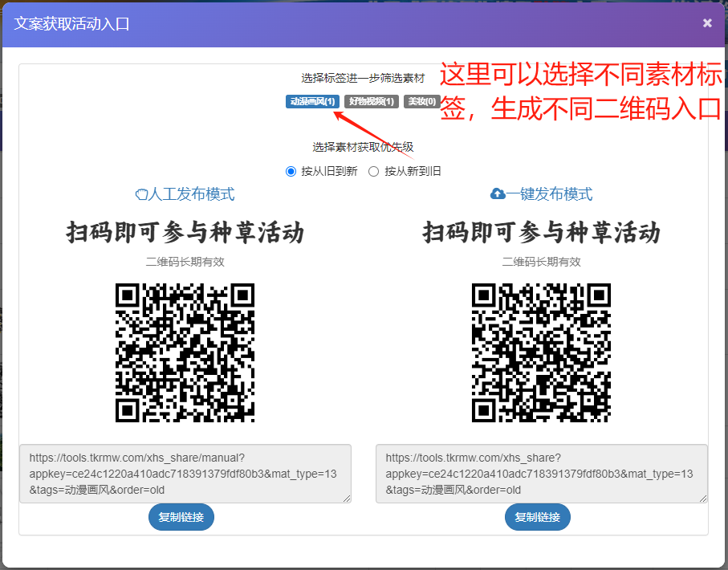This screenshot has width=728, height=570.
Task: Click the 选择素材获取优先级 label
Action: tap(363, 147)
